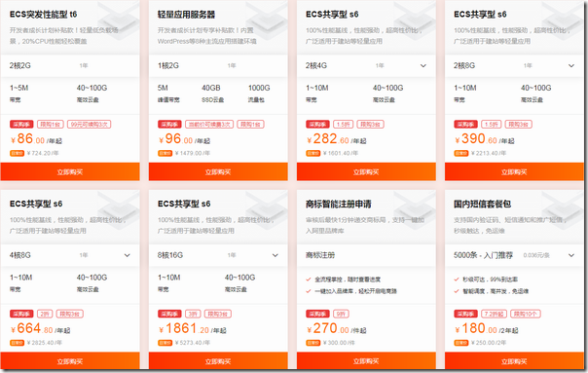This screenshot has width=588, height=373.
Task: Click the 当前价可续费3次 tag
Action: (x=209, y=125)
